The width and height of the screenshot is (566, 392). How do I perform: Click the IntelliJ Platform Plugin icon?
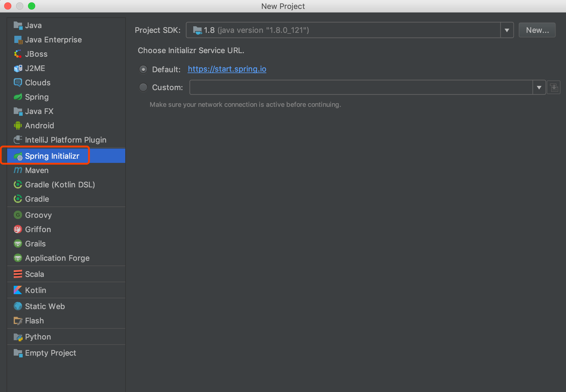18,140
